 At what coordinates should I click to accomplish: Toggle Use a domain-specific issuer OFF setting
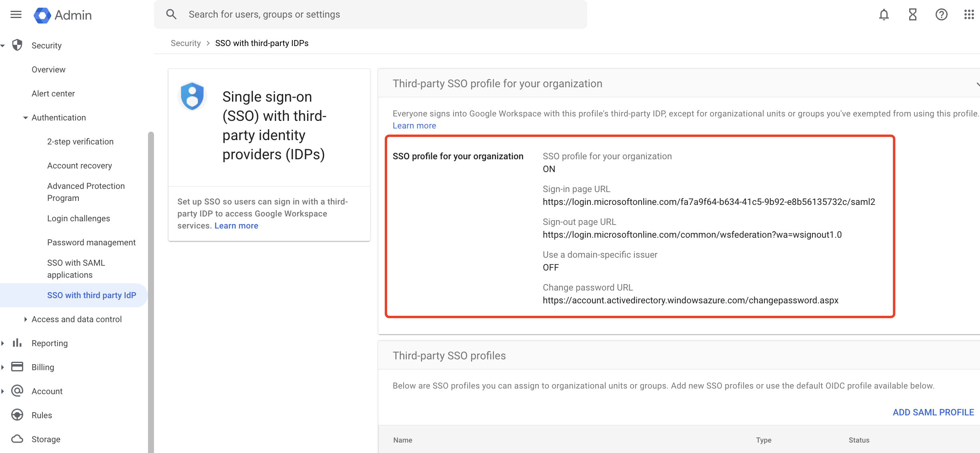(550, 267)
